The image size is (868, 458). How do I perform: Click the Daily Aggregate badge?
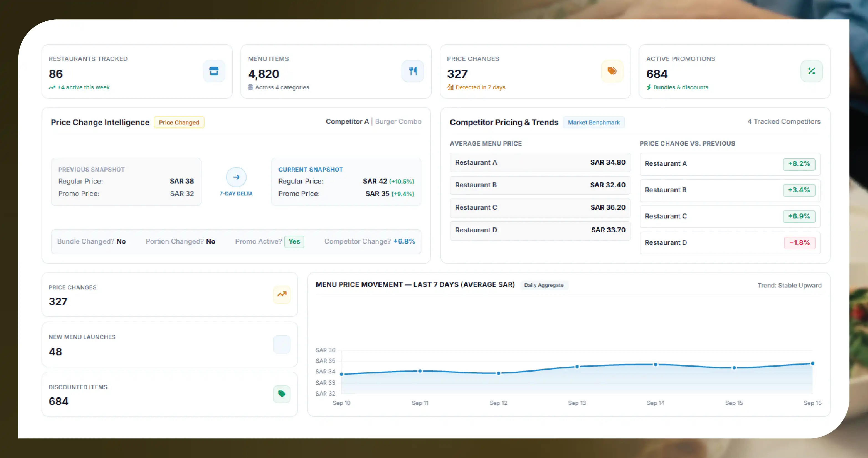(544, 285)
